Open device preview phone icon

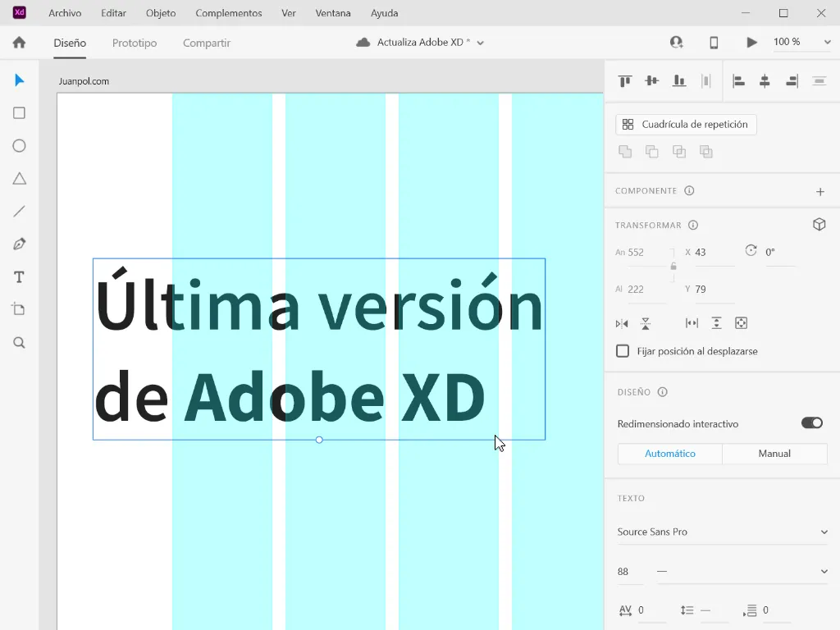[714, 43]
